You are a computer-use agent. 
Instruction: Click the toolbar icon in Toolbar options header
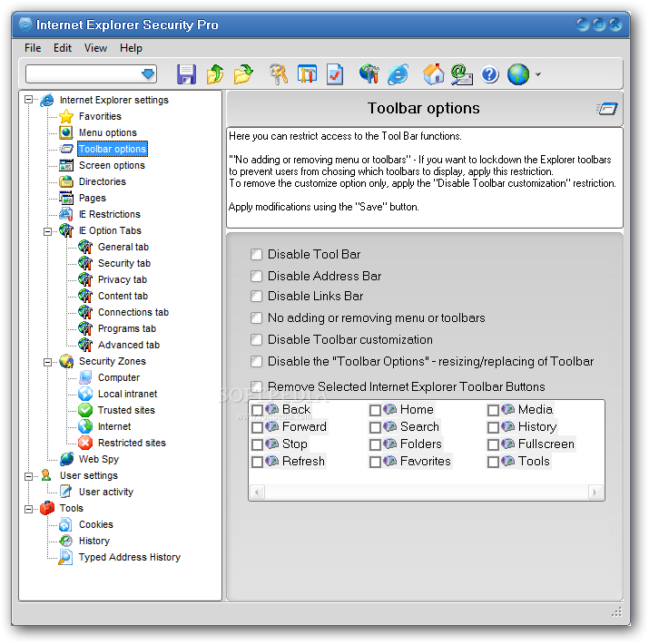tap(607, 109)
